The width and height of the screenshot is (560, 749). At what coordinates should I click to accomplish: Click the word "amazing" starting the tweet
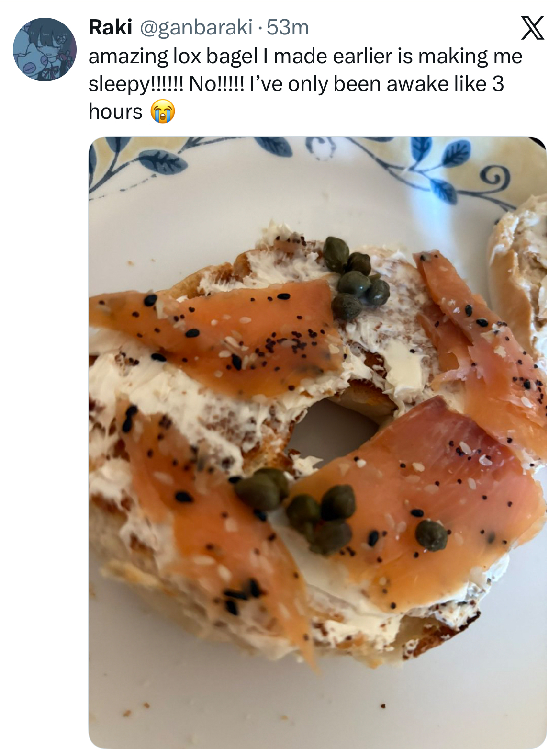[x=128, y=57]
